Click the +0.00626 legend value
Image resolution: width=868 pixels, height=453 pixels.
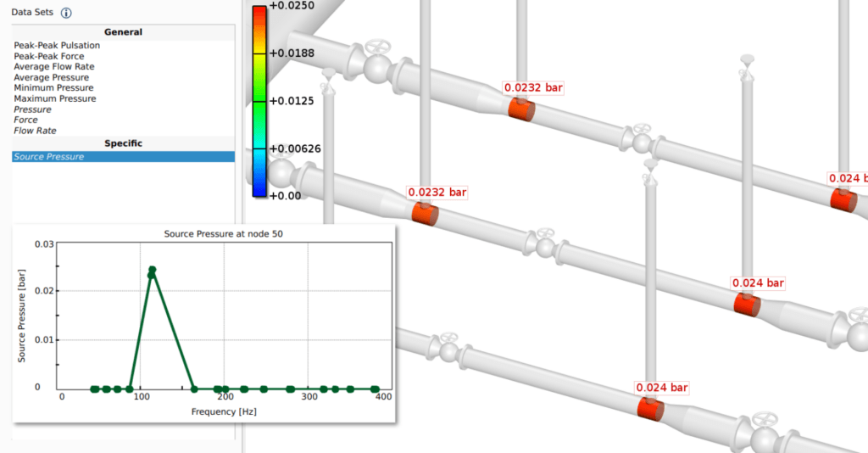(295, 148)
